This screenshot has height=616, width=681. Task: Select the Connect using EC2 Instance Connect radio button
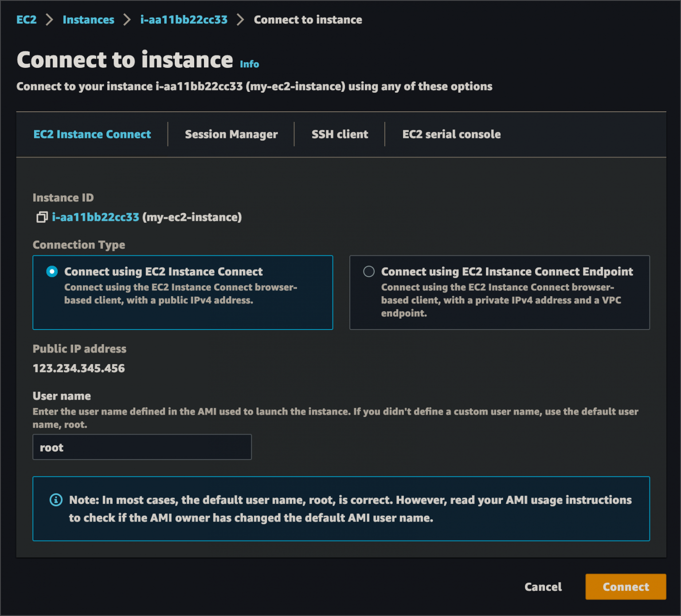click(51, 271)
